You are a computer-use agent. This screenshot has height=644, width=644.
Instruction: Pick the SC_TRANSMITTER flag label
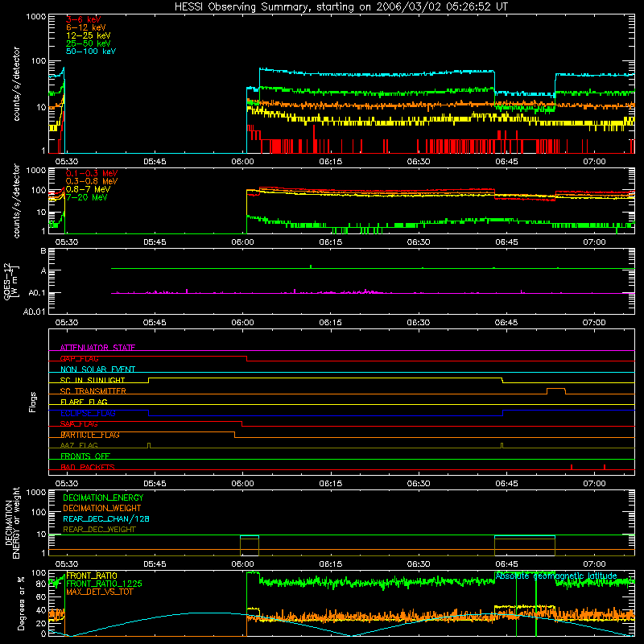pyautogui.click(x=93, y=391)
